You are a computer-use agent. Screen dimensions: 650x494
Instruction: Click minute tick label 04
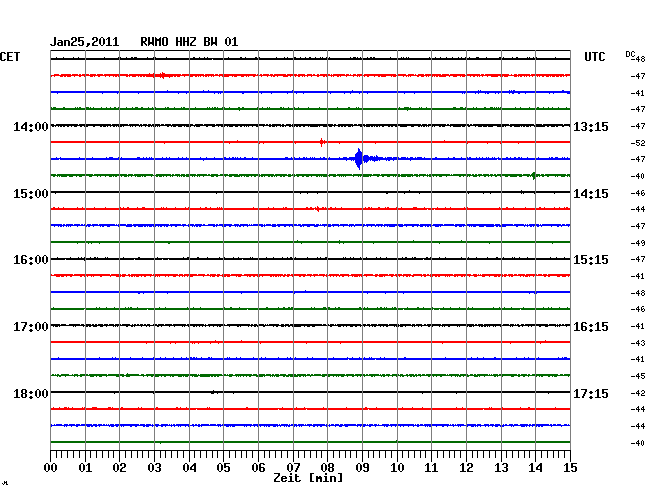189,467
